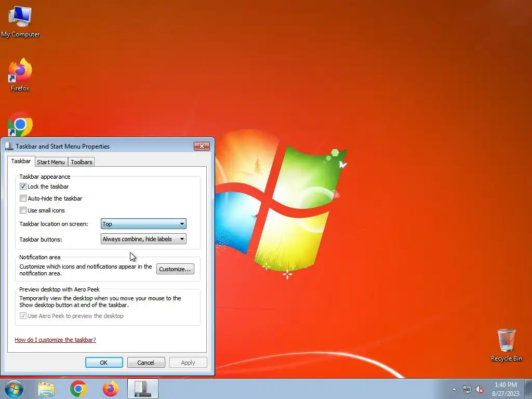Open the Taskbar buttons dropdown
Viewport: 532px width, 399px height.
click(x=143, y=239)
